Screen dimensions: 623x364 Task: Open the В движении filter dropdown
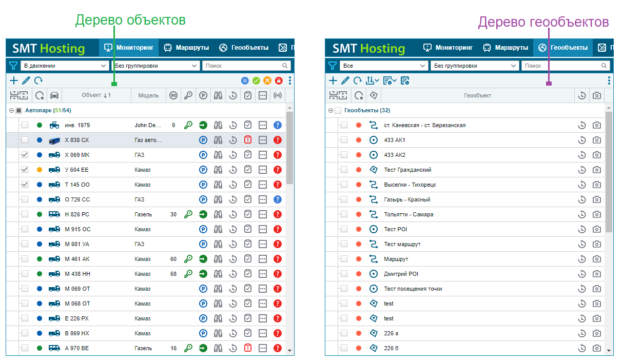(x=65, y=66)
